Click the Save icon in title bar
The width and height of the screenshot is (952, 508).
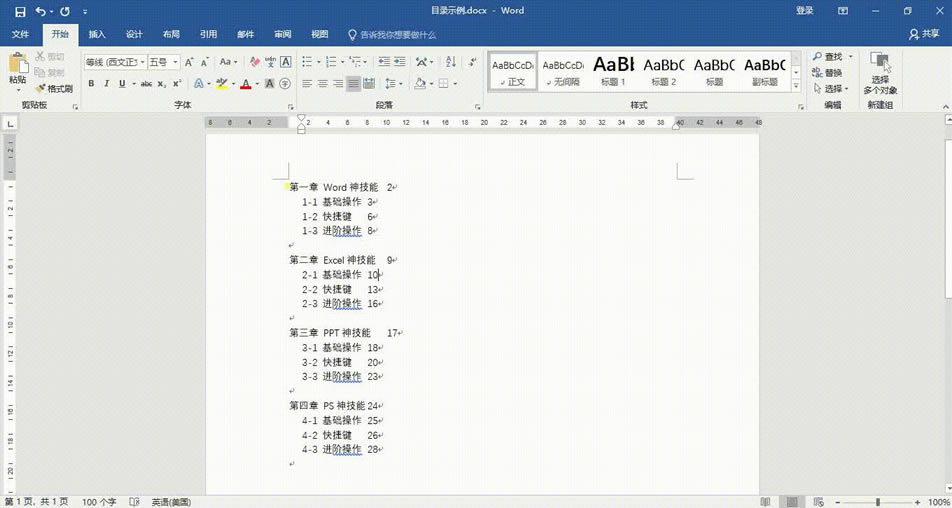tap(21, 12)
